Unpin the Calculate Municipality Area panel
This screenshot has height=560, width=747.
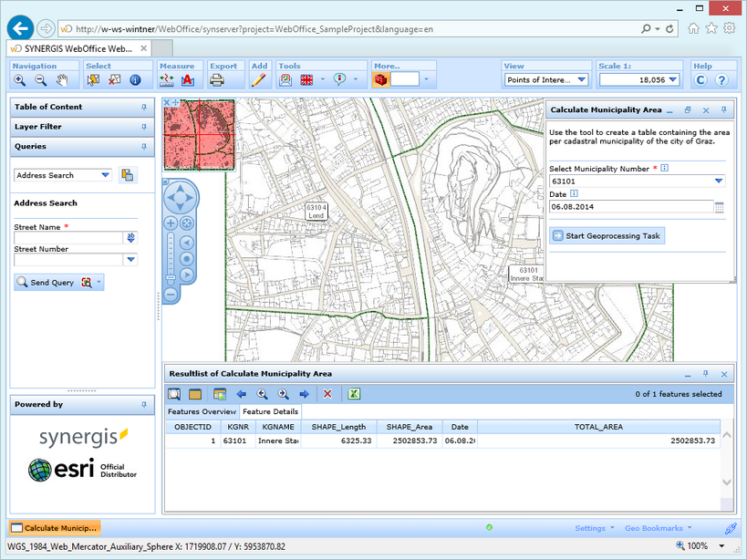[724, 109]
